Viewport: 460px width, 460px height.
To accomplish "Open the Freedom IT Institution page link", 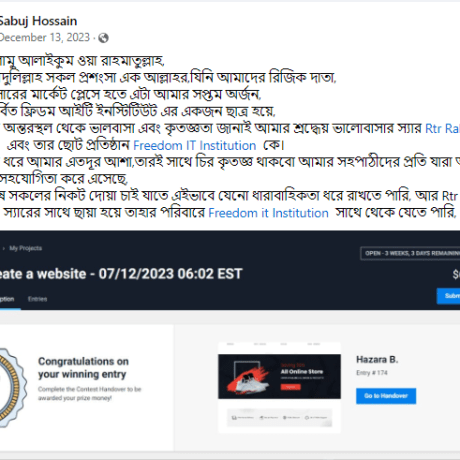I will (x=195, y=146).
